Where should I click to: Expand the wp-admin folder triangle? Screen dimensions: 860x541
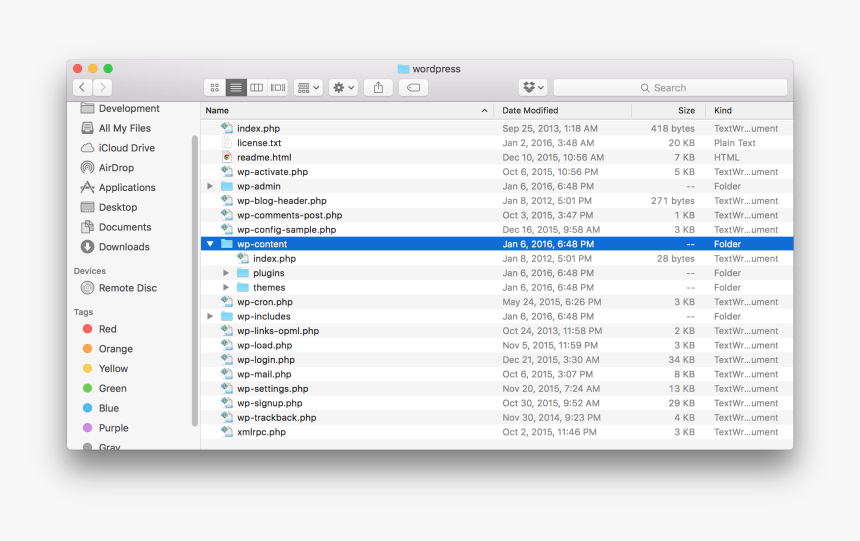210,186
